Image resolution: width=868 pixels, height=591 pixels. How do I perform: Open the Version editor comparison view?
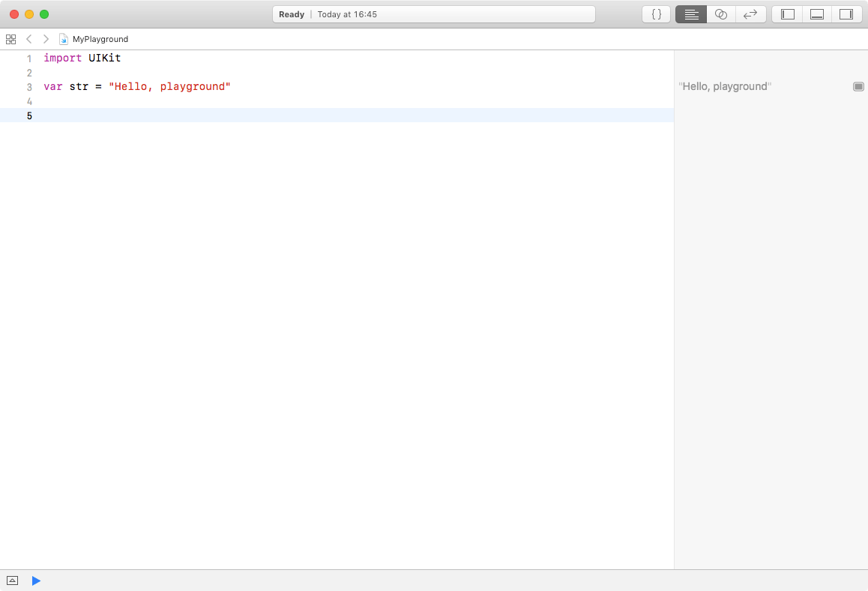(x=750, y=13)
